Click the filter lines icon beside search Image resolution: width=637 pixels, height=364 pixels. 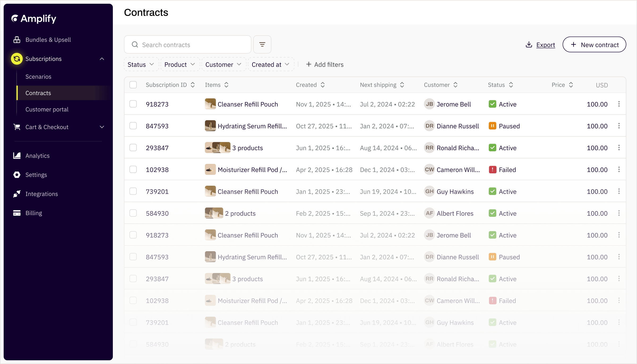click(262, 45)
